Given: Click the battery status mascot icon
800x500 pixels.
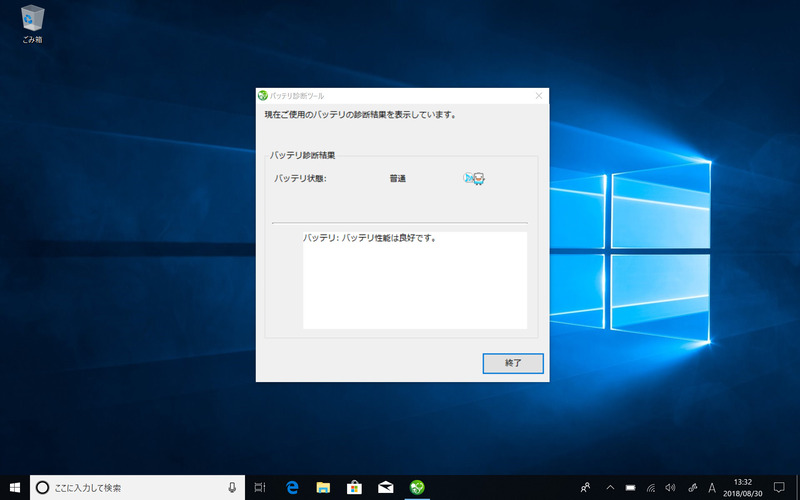Looking at the screenshot, I should pyautogui.click(x=474, y=179).
